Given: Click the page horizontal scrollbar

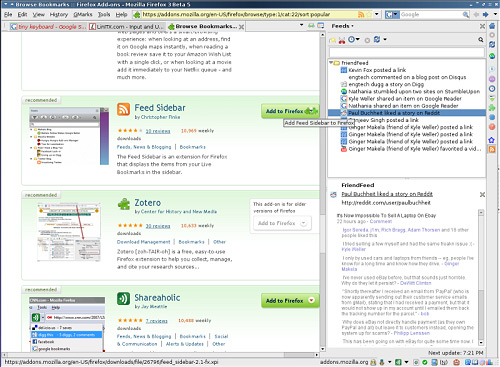Looking at the screenshot, I should coord(160,355).
